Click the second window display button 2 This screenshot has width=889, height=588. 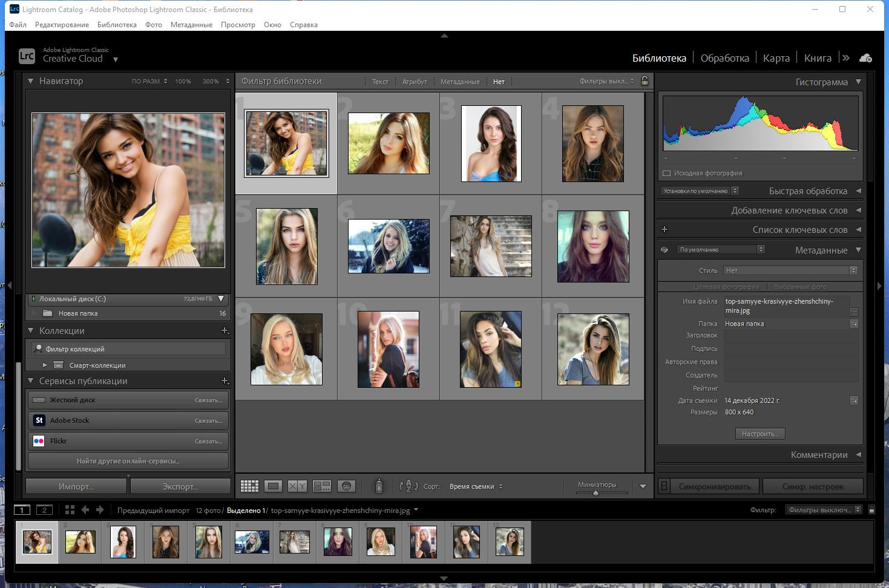[44, 510]
